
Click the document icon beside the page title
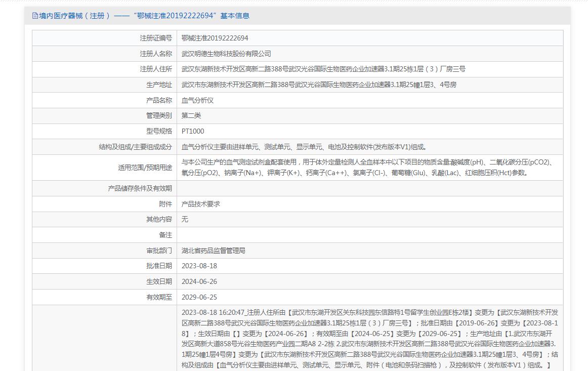(35, 16)
